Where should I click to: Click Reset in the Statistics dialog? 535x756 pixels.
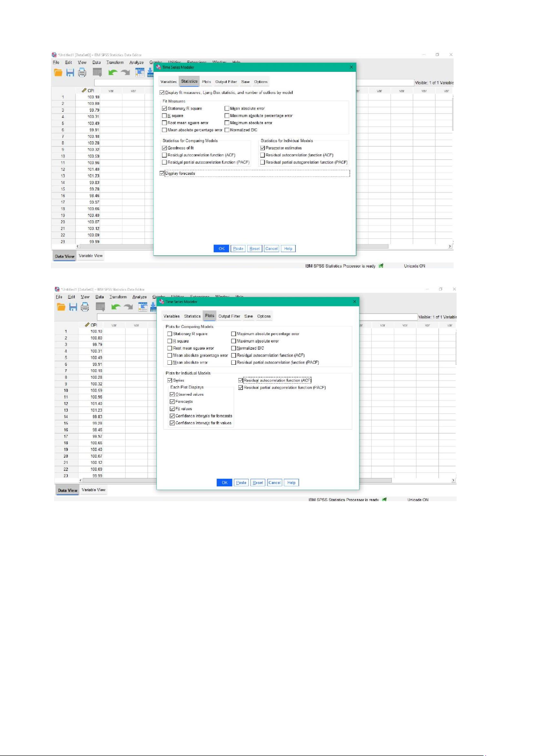pos(254,249)
